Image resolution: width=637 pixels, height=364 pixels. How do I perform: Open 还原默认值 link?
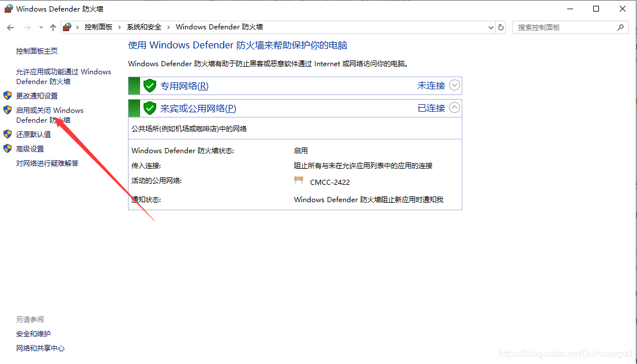pyautogui.click(x=33, y=134)
